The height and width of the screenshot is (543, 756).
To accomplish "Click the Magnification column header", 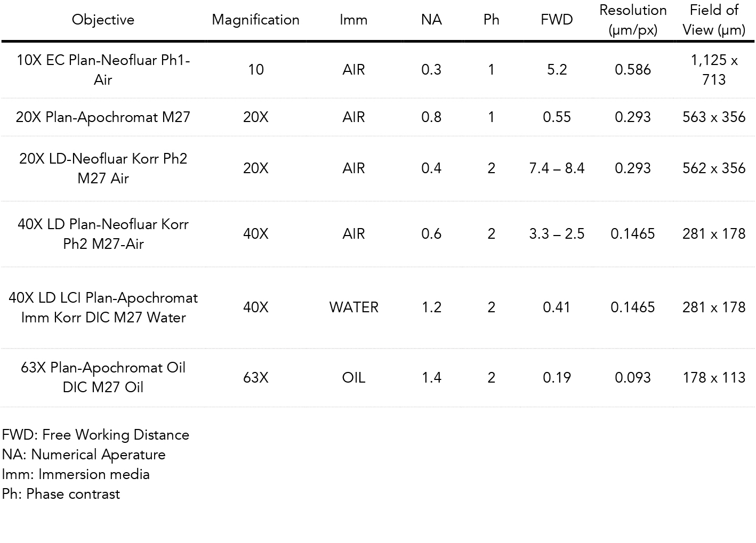I will pyautogui.click(x=255, y=20).
